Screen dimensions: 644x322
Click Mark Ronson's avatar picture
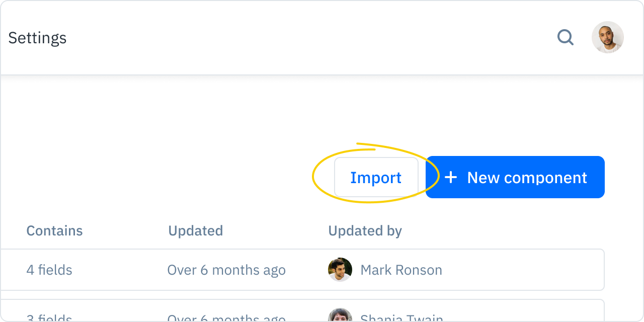(x=340, y=270)
